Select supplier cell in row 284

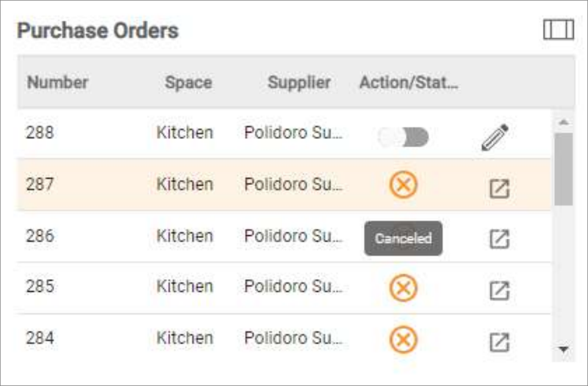pos(293,338)
